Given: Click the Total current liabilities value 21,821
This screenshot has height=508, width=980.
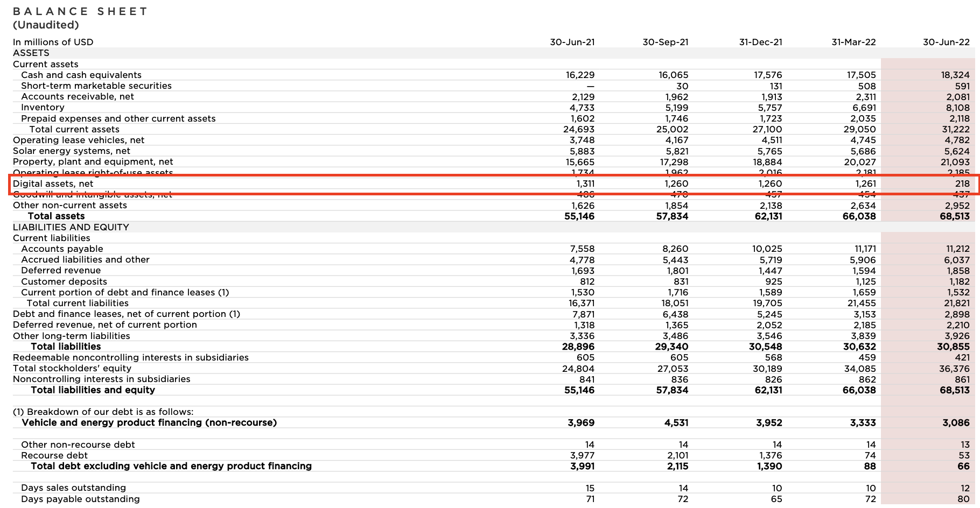Looking at the screenshot, I should (x=956, y=303).
